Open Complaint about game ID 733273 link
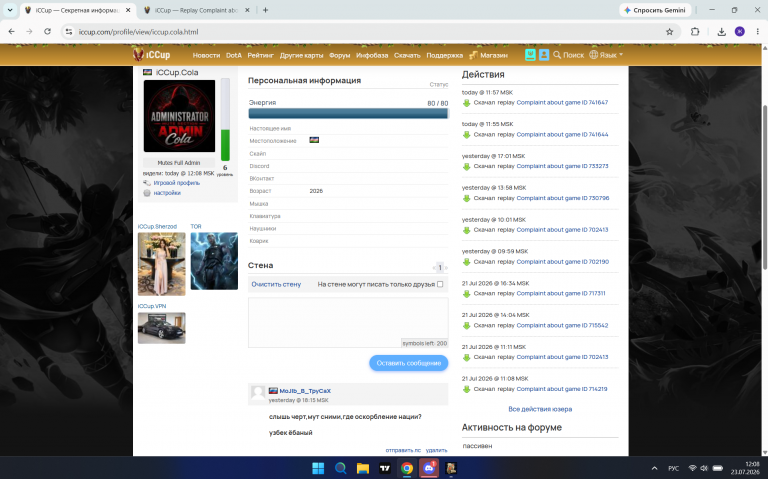The width and height of the screenshot is (768, 479). coord(562,166)
